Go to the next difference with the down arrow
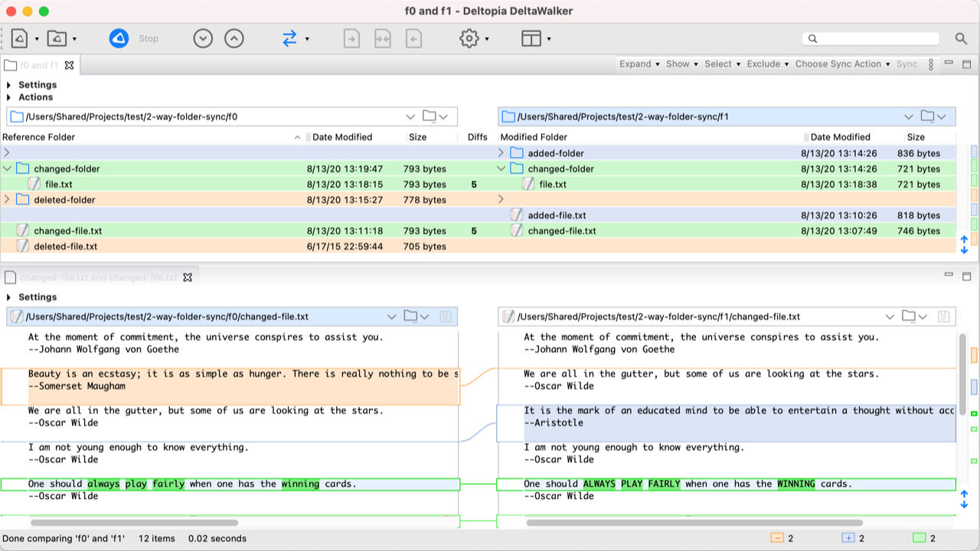This screenshot has width=980, height=551. (203, 38)
